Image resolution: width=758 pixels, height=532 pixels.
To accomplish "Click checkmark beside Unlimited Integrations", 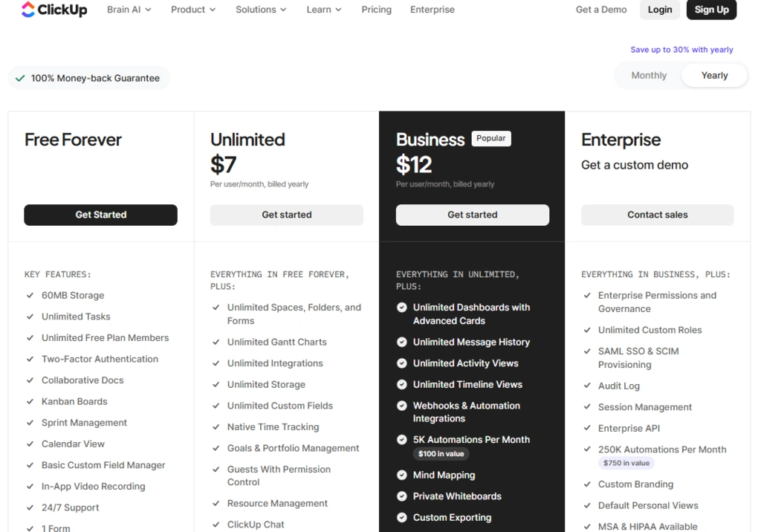I will [x=216, y=363].
